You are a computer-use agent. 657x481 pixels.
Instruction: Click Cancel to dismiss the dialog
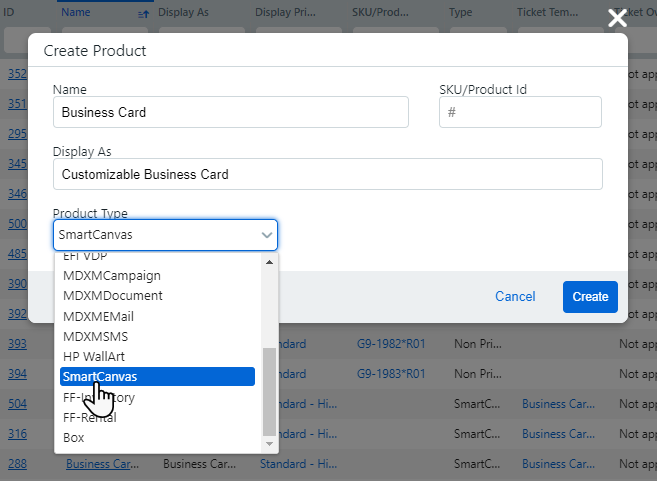coord(515,297)
